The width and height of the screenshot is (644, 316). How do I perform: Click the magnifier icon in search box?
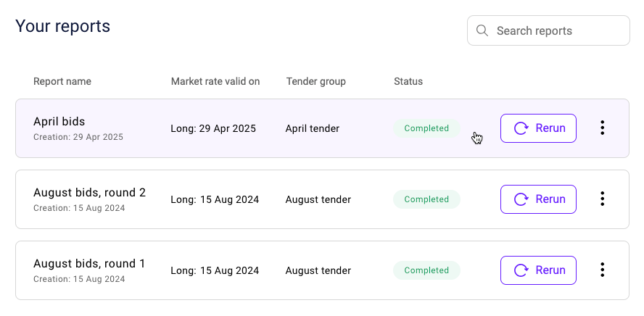coord(482,30)
